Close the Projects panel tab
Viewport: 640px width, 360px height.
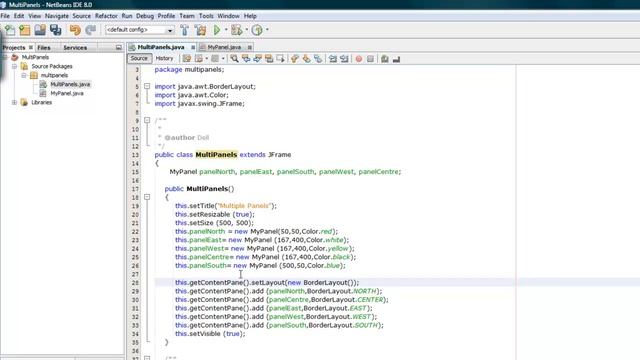31,47
